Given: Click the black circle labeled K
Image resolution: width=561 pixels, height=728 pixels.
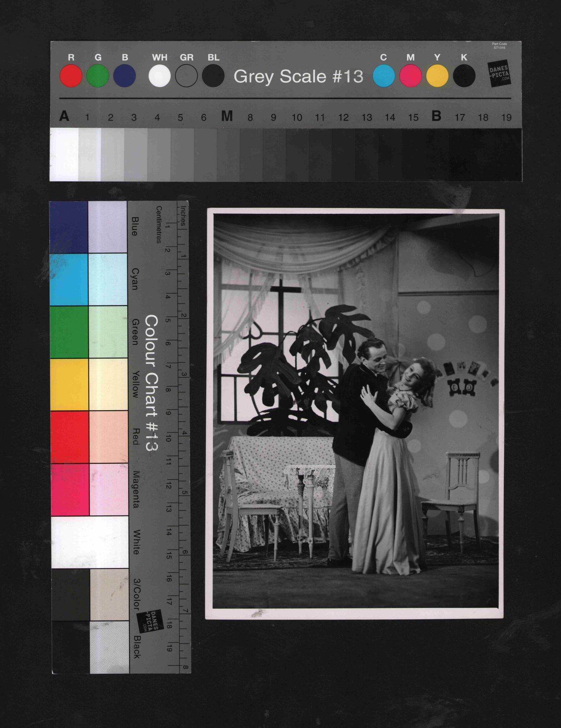Looking at the screenshot, I should pos(464,76).
